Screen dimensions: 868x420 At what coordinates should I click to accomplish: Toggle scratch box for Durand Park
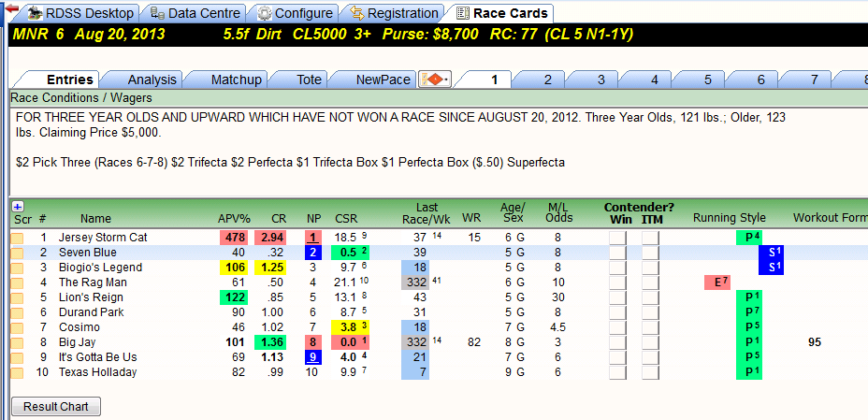pyautogui.click(x=18, y=312)
